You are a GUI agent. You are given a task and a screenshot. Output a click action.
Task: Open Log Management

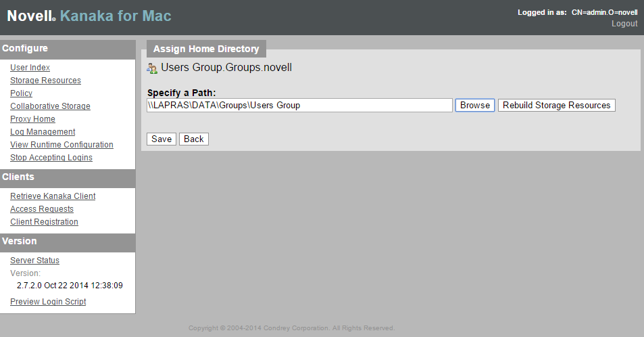[43, 132]
